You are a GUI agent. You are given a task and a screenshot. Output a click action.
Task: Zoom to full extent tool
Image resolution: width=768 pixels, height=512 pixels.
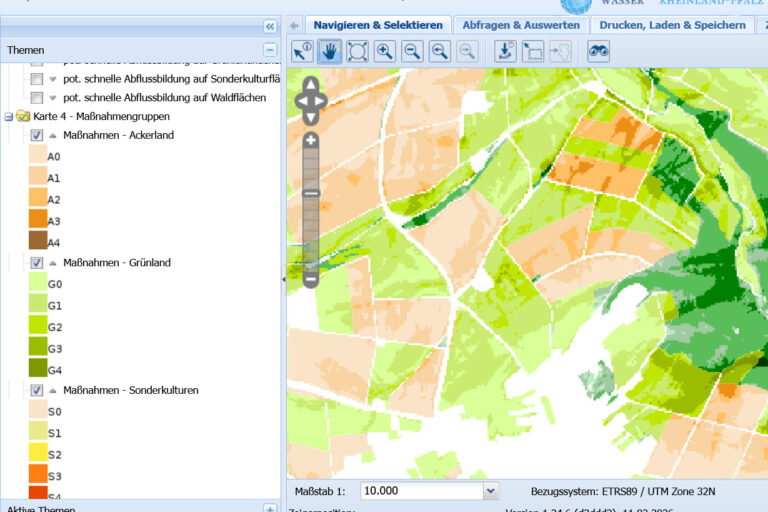pyautogui.click(x=357, y=51)
